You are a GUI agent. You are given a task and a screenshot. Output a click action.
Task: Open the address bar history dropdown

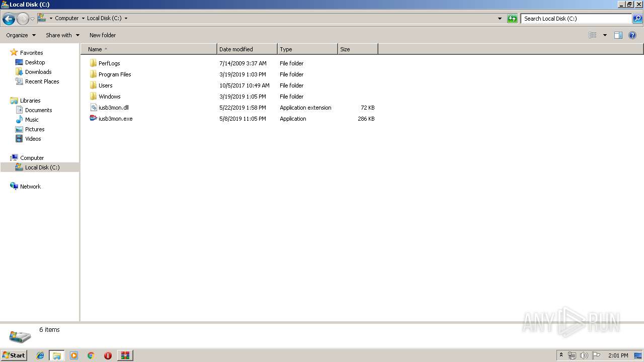coord(500,19)
